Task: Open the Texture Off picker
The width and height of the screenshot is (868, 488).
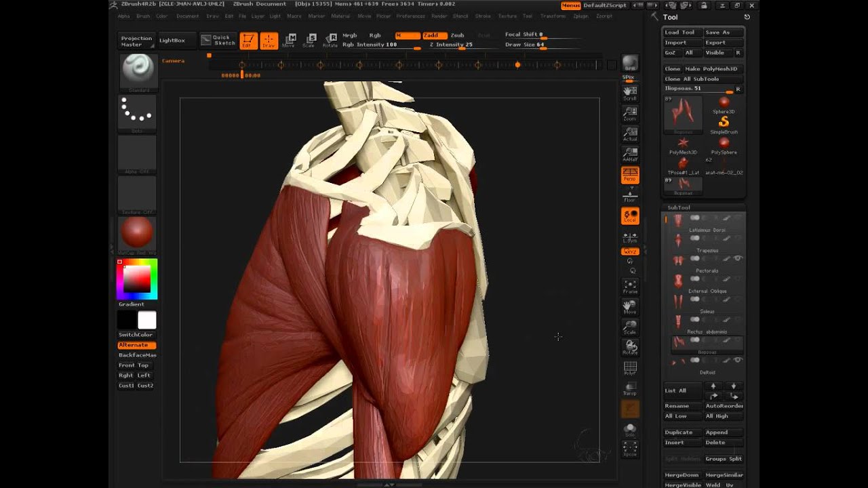Action: pyautogui.click(x=138, y=195)
